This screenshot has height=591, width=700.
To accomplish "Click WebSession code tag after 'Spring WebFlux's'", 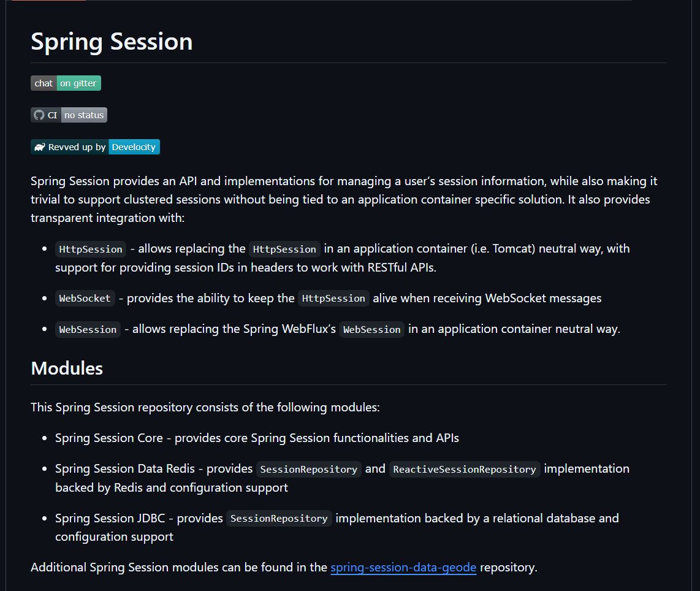I will pyautogui.click(x=371, y=330).
